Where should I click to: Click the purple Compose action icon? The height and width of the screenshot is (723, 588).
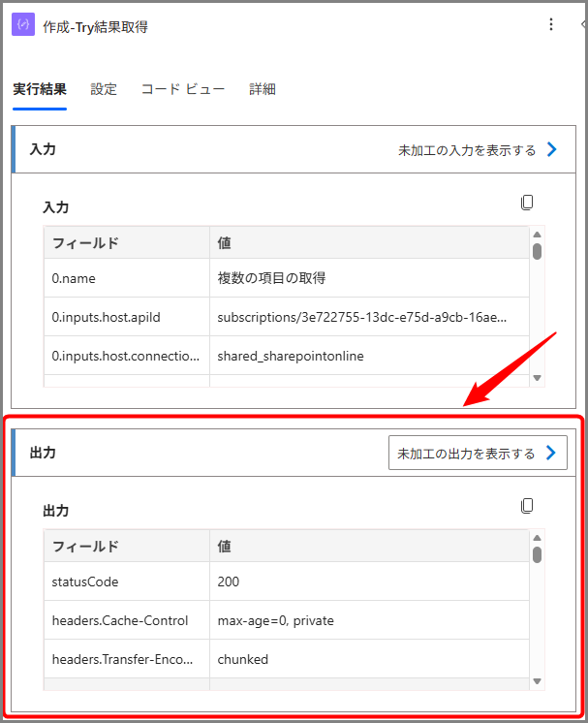point(23,25)
